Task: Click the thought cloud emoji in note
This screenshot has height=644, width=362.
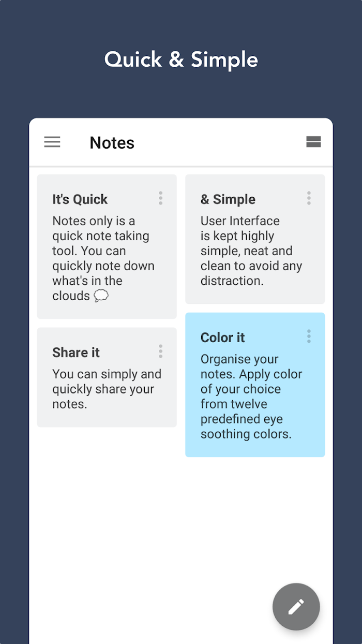Action: [101, 296]
